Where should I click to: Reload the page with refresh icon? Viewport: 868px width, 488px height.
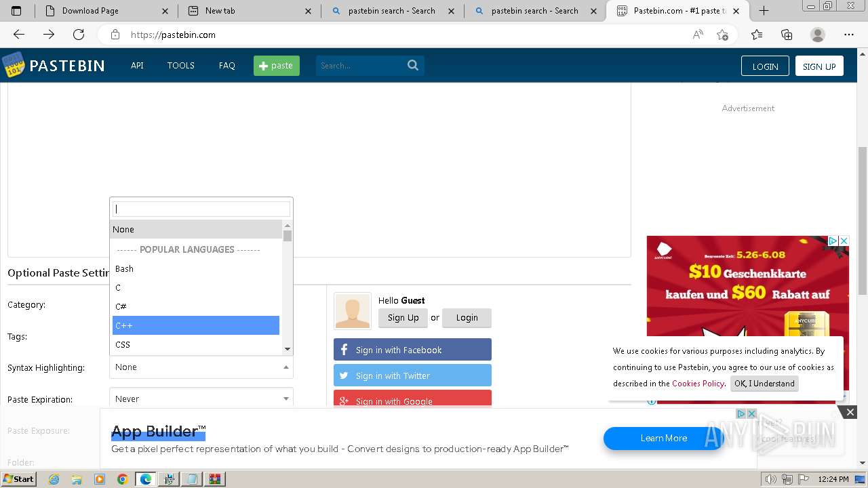coord(79,35)
